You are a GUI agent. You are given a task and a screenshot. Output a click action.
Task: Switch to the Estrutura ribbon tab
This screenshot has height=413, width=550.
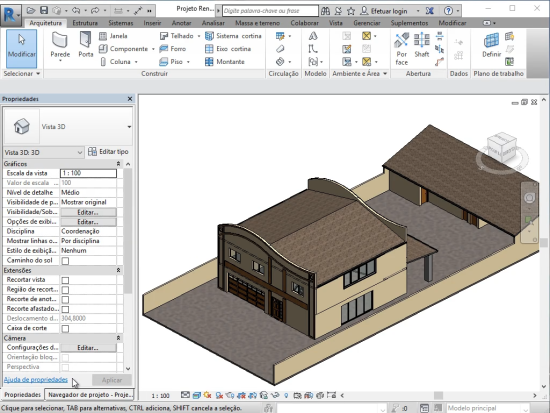[x=85, y=23]
